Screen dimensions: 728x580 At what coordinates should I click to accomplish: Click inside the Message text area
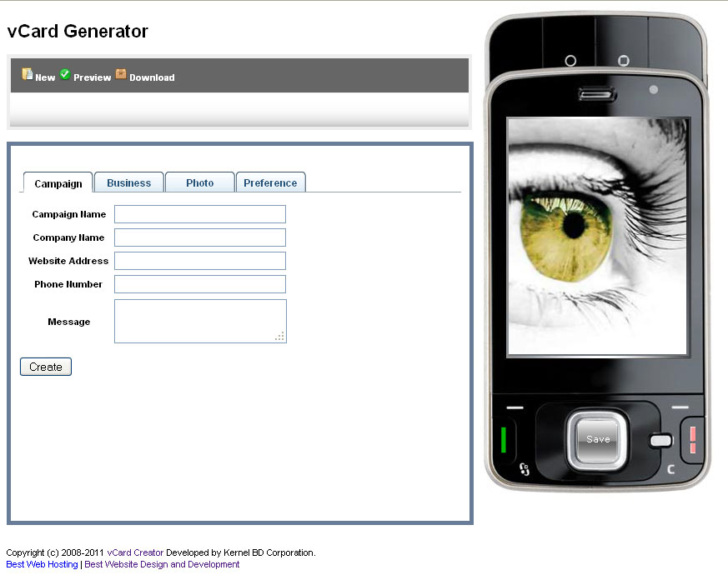pos(201,321)
